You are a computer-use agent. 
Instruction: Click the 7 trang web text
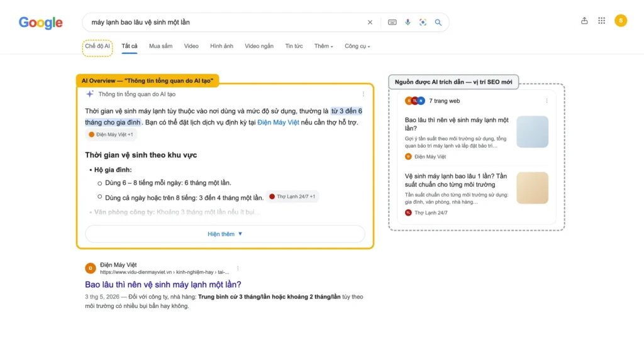445,101
